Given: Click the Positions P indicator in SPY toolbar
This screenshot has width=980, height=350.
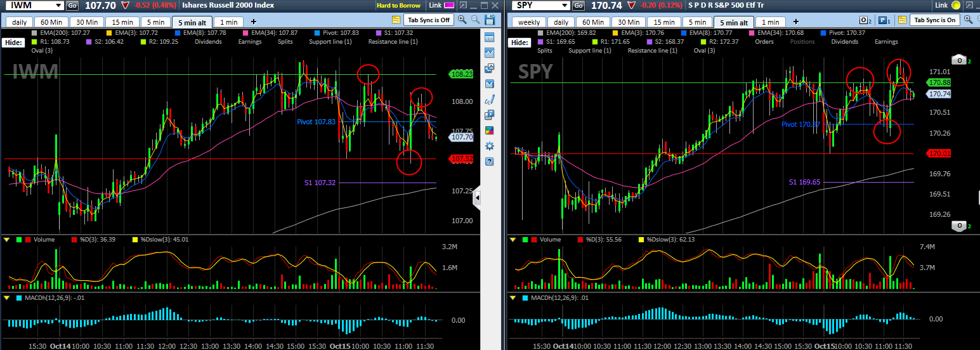Looking at the screenshot, I should (885, 20).
